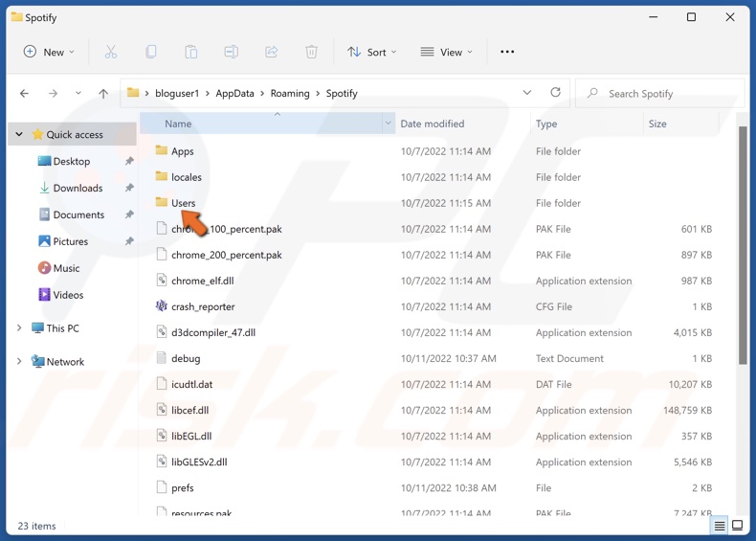This screenshot has width=756, height=541.
Task: Click the pin icon beside Desktop
Action: point(129,161)
